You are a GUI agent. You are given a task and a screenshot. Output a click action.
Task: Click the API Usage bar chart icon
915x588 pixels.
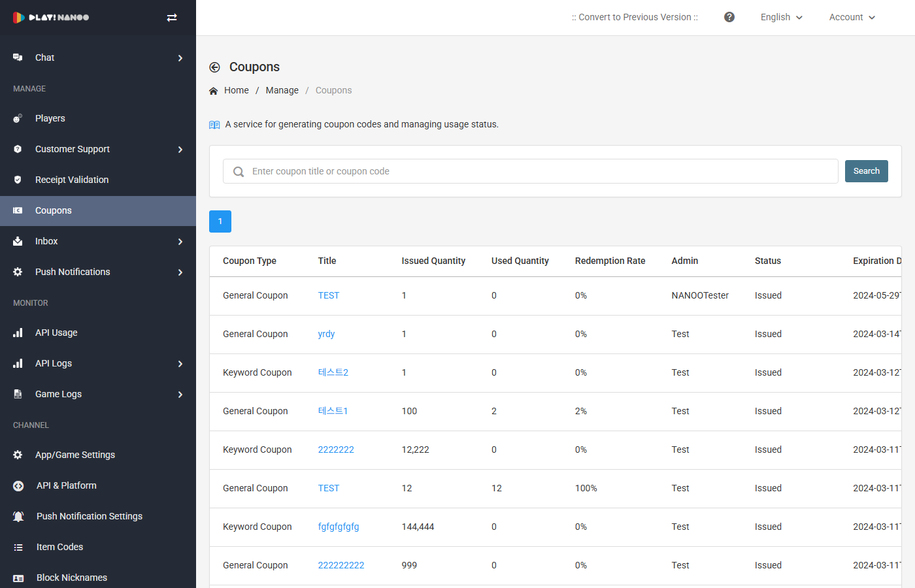(x=18, y=333)
